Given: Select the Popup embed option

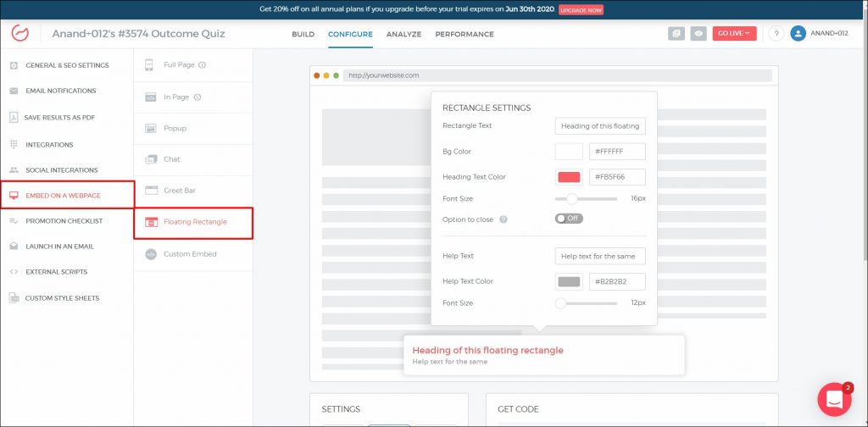Looking at the screenshot, I should [175, 129].
